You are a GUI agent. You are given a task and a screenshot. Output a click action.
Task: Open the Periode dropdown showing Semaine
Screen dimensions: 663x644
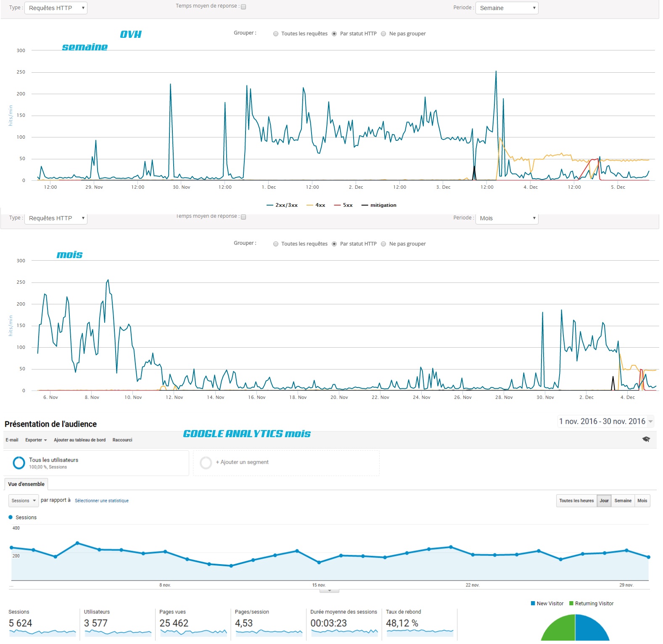coord(507,8)
